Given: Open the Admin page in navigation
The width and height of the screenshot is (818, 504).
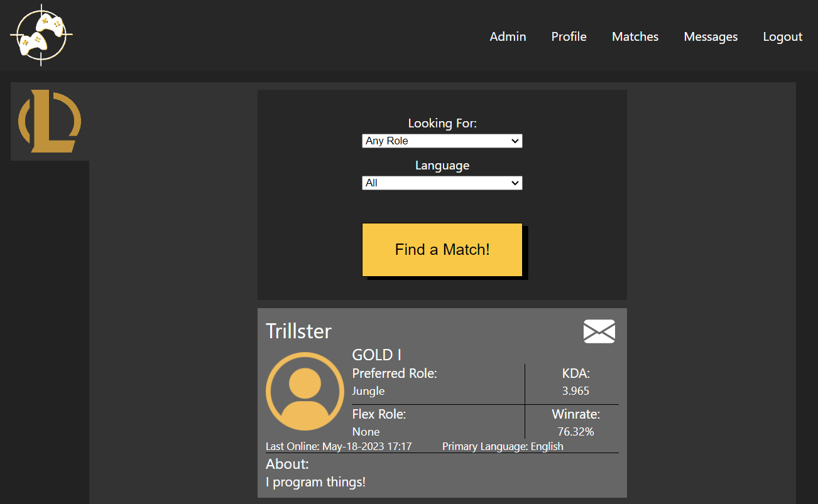Looking at the screenshot, I should [x=508, y=37].
